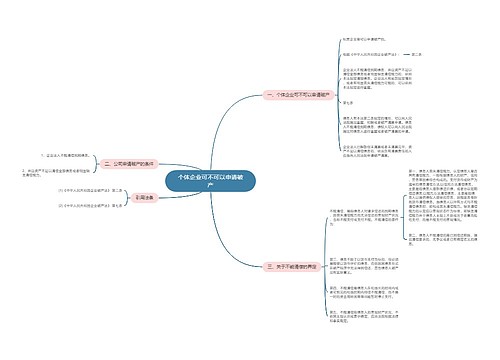Select the central node 个体企业可不可以申请破产
Screen dimensions: 500x360
[x=210, y=181]
